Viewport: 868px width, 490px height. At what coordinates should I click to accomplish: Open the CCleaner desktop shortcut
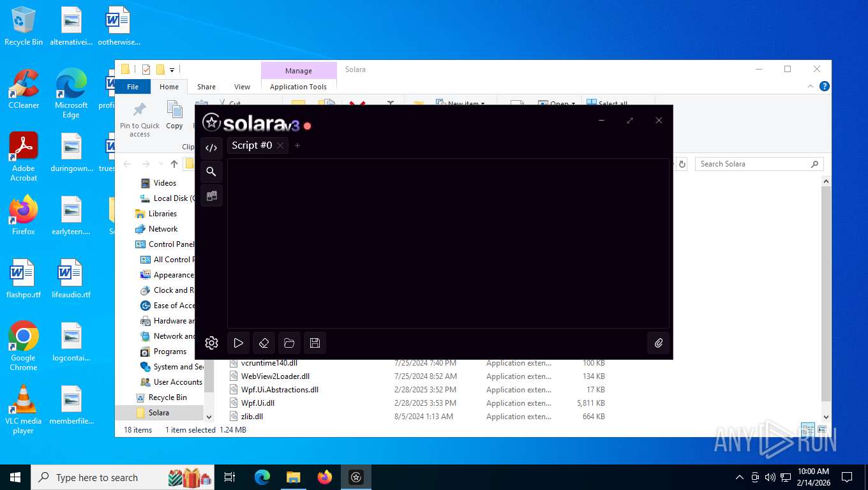(24, 89)
